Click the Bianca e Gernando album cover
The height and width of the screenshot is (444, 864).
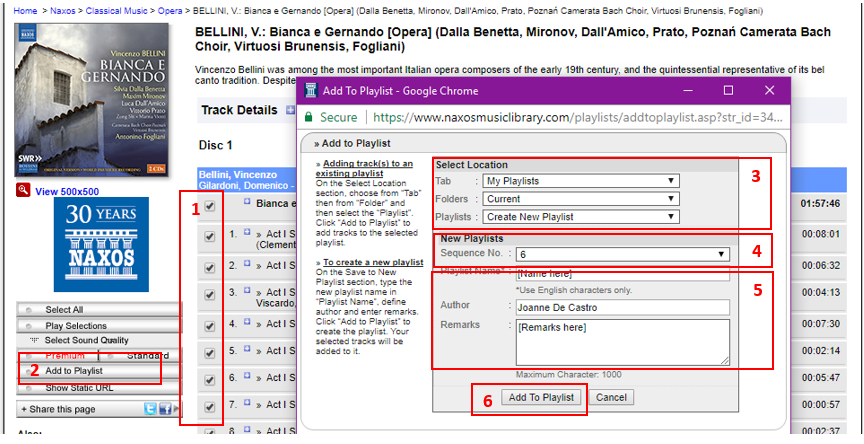pyautogui.click(x=91, y=100)
